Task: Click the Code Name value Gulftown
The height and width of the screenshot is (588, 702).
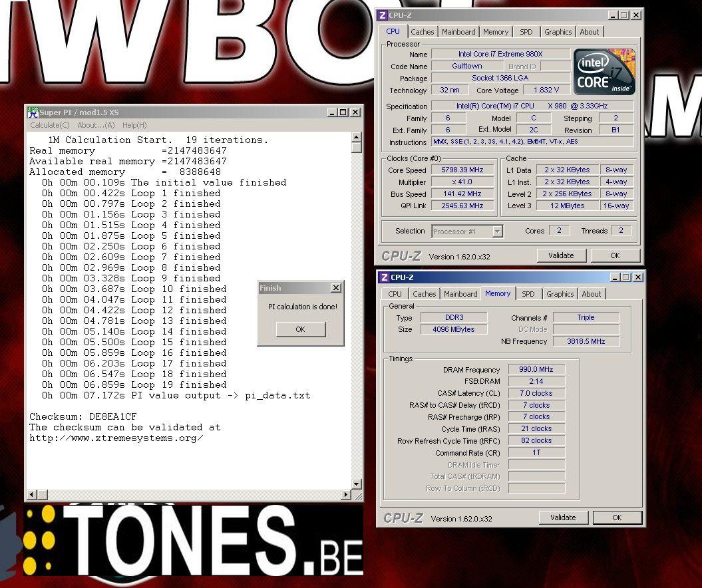Action: [467, 67]
